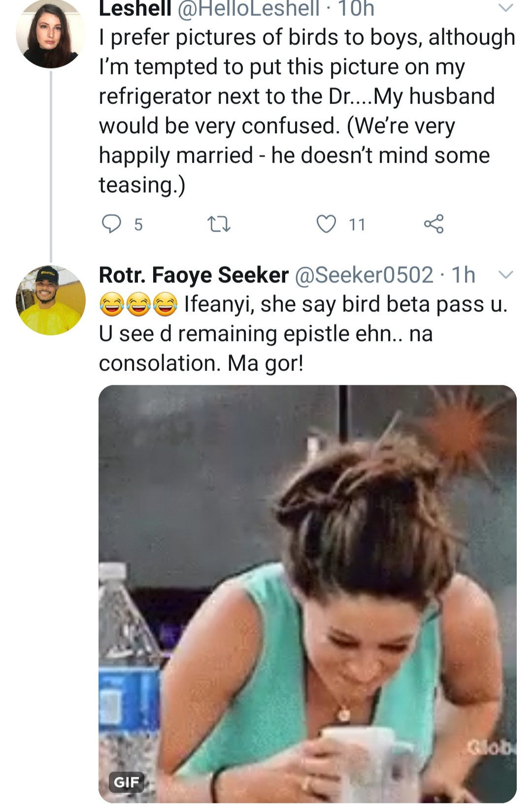Open Leshell's tweet about birds and boys
Viewport: 532px width, 805px height.
tap(305, 111)
